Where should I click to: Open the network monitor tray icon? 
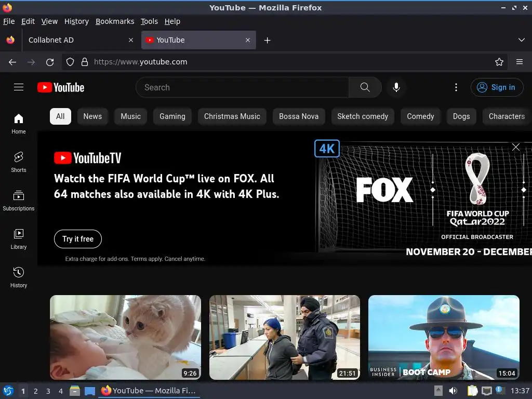(x=486, y=391)
